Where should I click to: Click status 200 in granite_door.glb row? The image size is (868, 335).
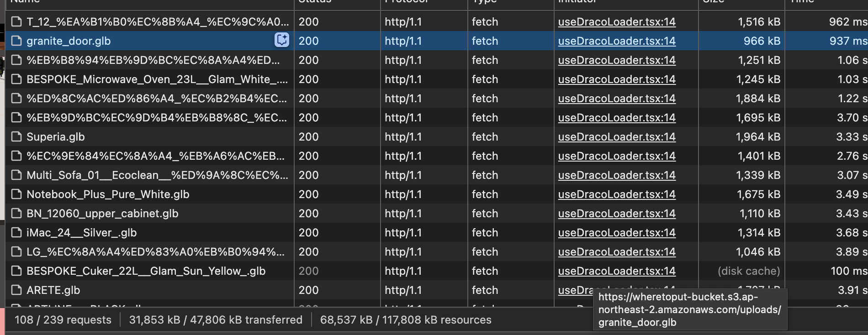(308, 41)
